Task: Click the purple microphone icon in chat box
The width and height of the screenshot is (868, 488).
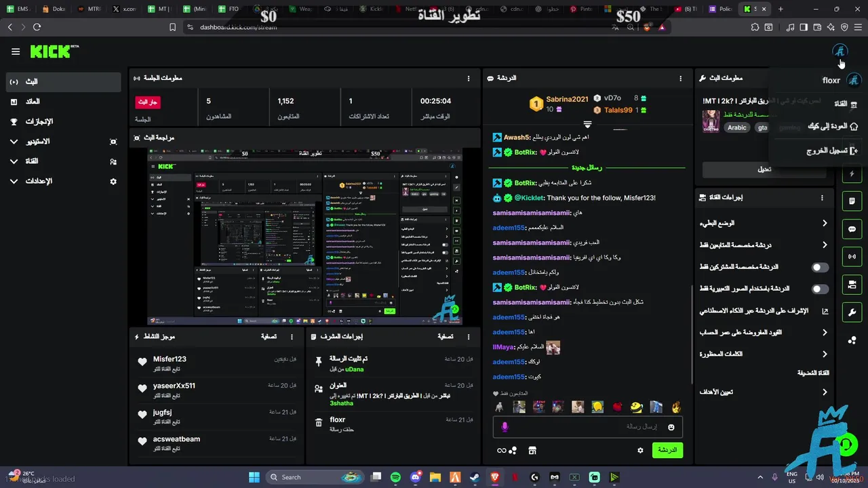Action: (505, 427)
